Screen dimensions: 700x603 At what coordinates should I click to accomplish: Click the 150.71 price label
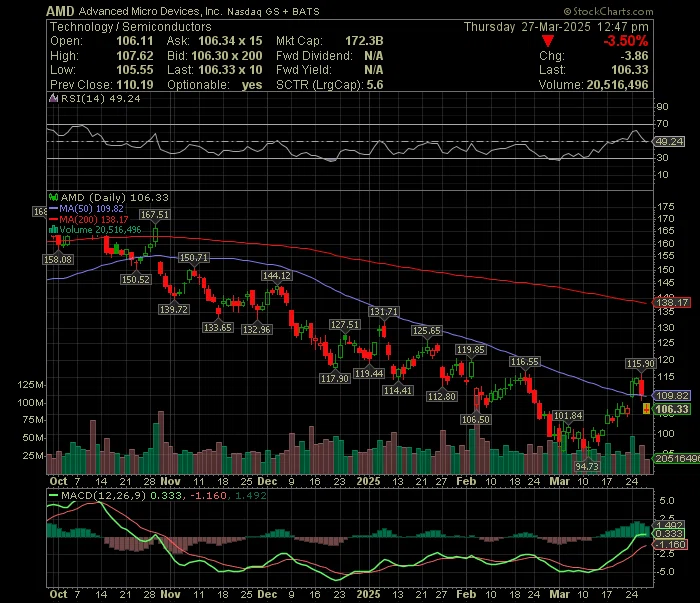(x=194, y=258)
